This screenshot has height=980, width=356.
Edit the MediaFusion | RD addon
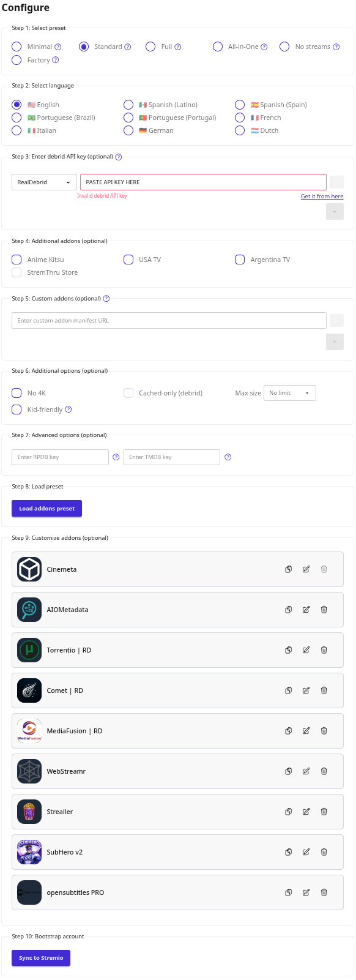[306, 730]
